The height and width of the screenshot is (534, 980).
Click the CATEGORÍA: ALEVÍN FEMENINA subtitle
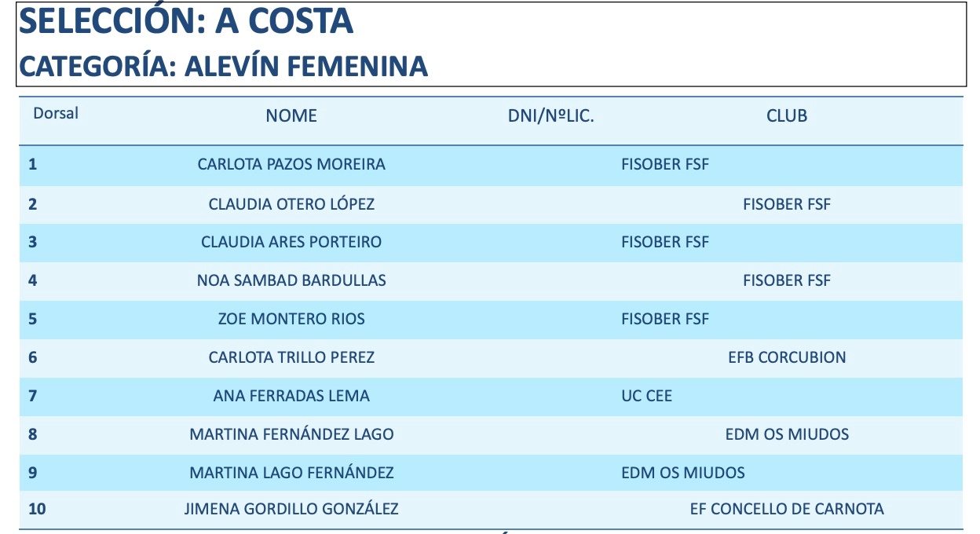224,66
